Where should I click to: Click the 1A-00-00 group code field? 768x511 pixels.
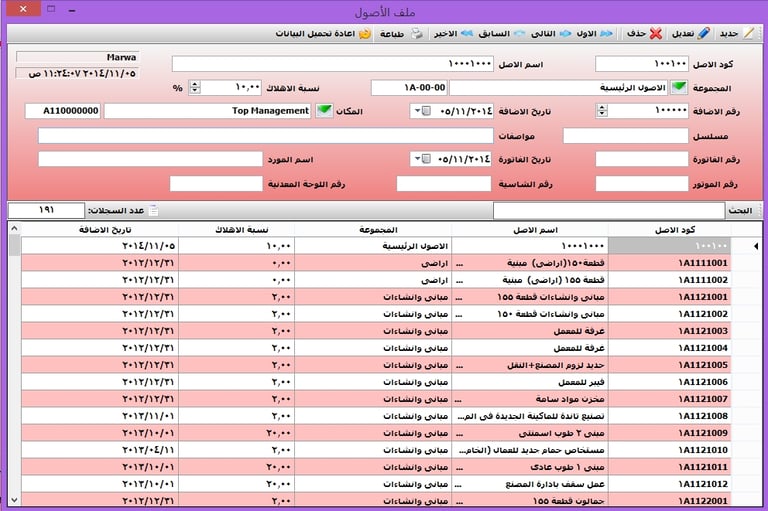pyautogui.click(x=409, y=88)
